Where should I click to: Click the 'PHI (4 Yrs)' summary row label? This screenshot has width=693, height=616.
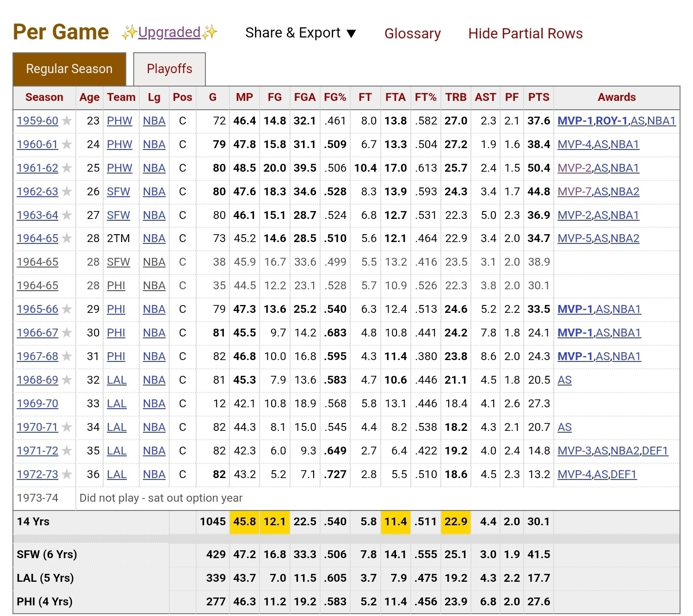click(45, 602)
